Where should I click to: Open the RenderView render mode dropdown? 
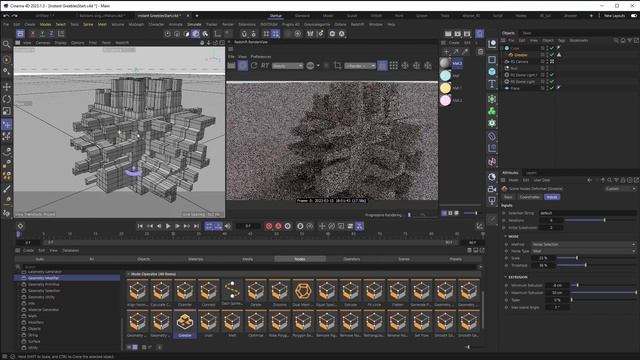pos(360,66)
